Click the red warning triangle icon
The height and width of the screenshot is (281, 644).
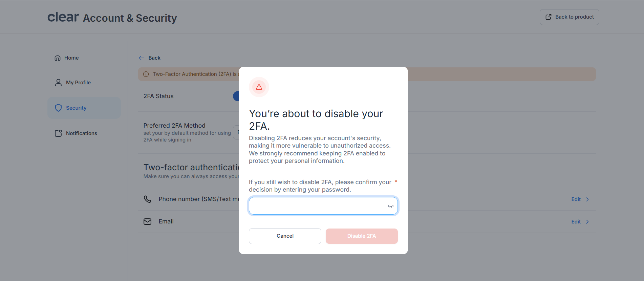tap(259, 87)
